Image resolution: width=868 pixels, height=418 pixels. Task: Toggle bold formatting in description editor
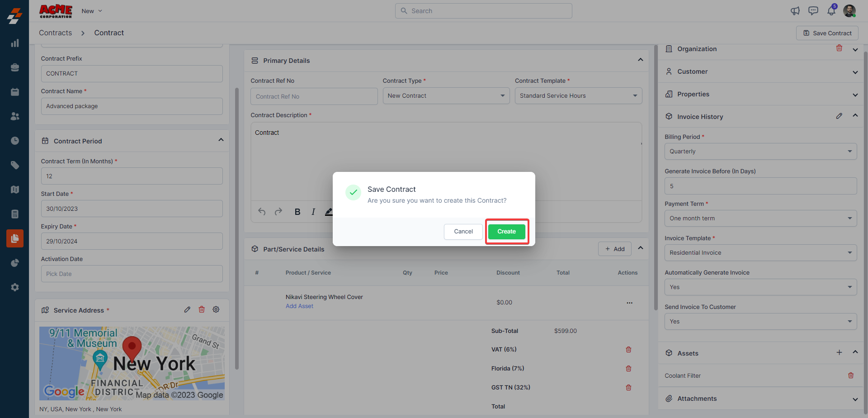(x=297, y=212)
